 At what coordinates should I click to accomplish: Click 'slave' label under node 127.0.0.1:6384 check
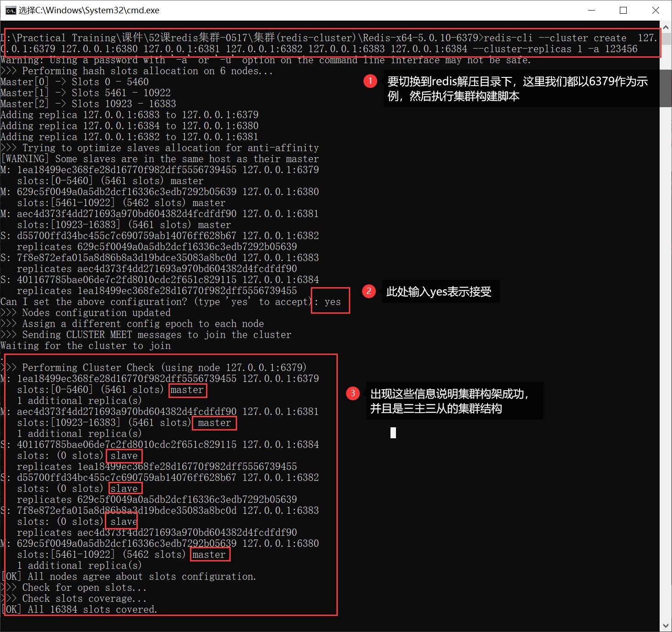(124, 456)
